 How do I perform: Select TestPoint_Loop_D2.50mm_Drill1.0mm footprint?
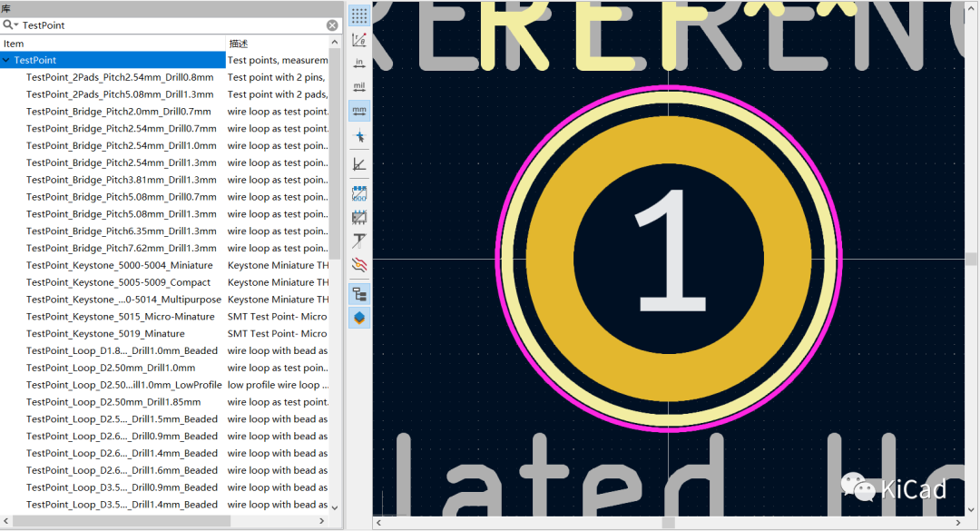(x=111, y=368)
